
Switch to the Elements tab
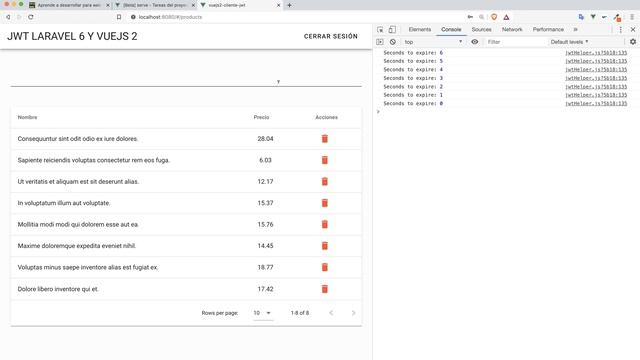[420, 30]
